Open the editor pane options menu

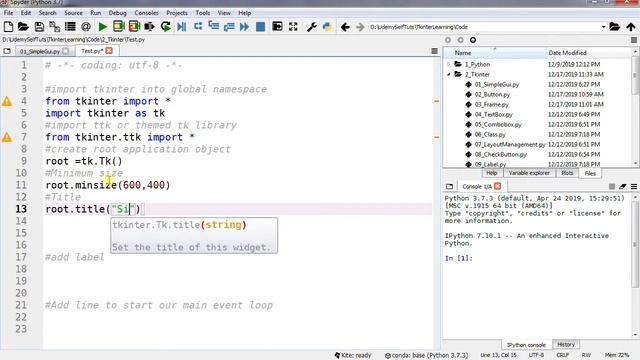434,51
